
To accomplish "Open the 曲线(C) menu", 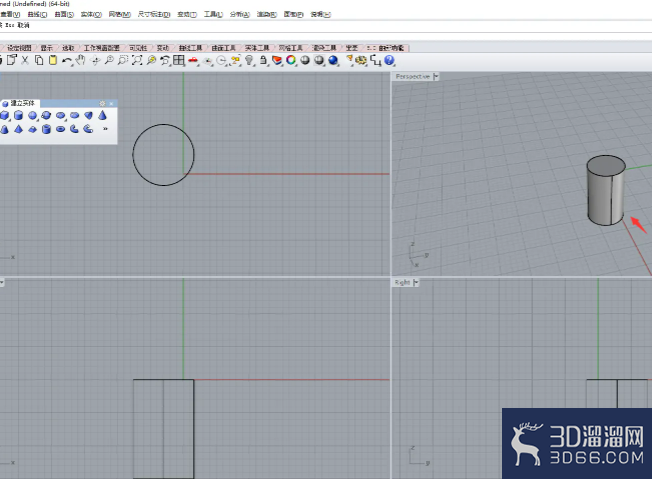I will pos(37,14).
